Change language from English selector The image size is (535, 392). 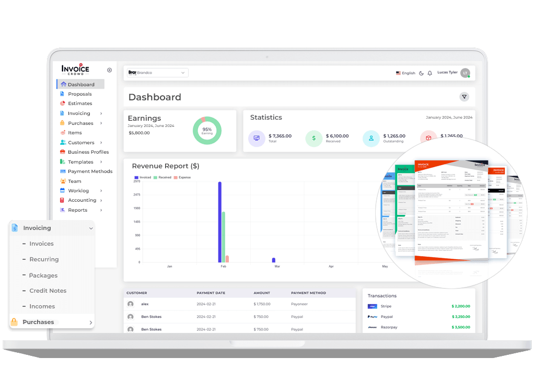click(x=405, y=73)
